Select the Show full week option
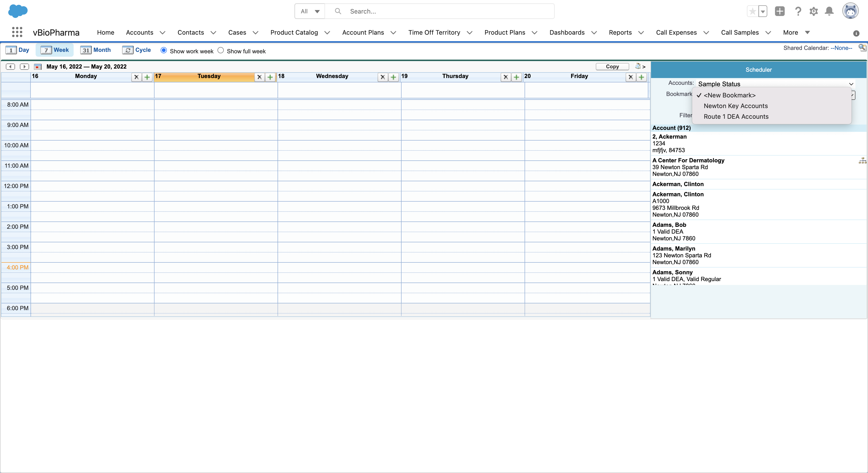Screen dimensions: 868x473 pos(221,51)
